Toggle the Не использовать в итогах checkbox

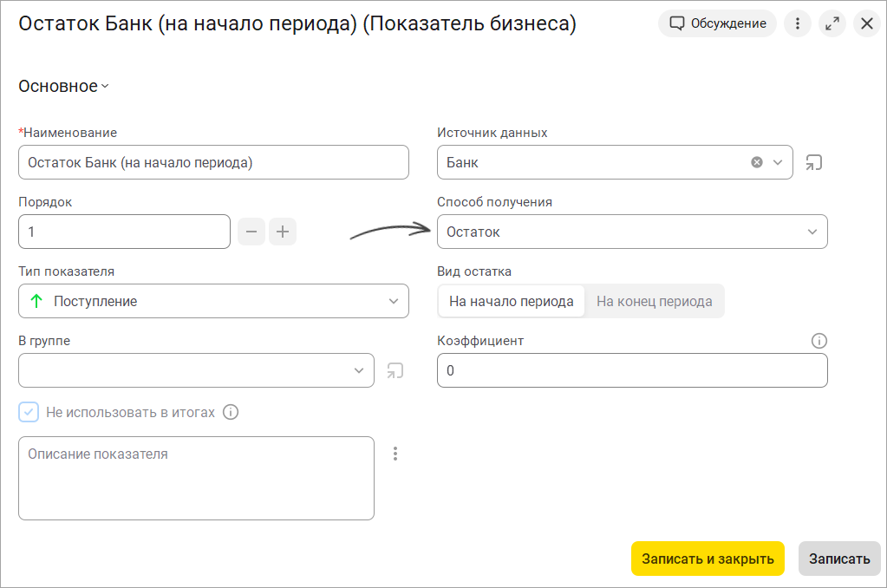[x=29, y=412]
